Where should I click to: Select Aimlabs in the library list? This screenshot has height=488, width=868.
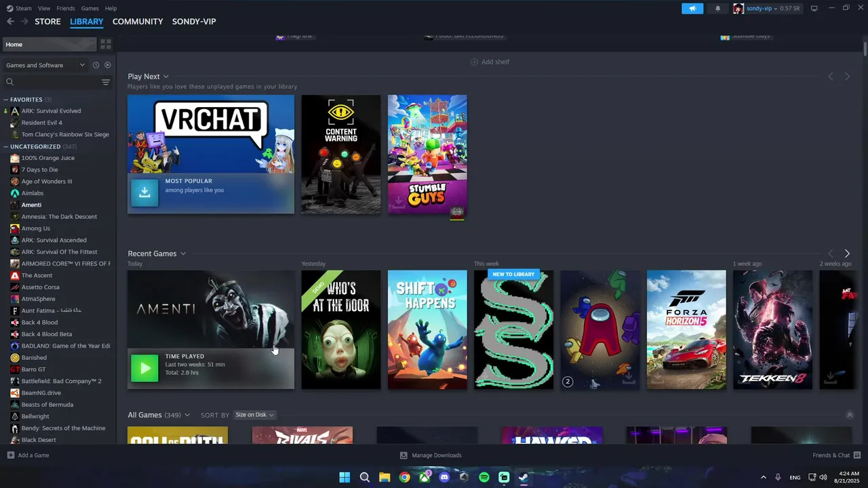32,193
